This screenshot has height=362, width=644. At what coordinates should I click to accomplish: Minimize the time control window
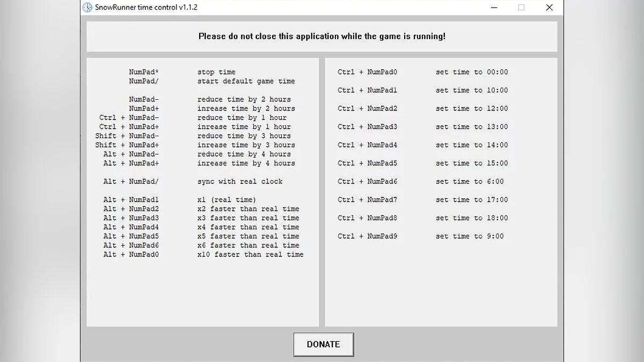[494, 8]
